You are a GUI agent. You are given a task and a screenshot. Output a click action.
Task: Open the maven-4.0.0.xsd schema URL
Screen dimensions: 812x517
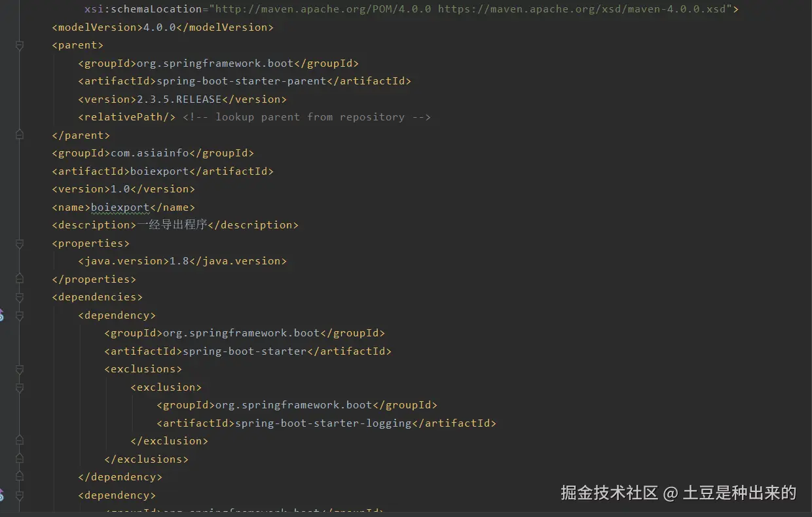585,9
